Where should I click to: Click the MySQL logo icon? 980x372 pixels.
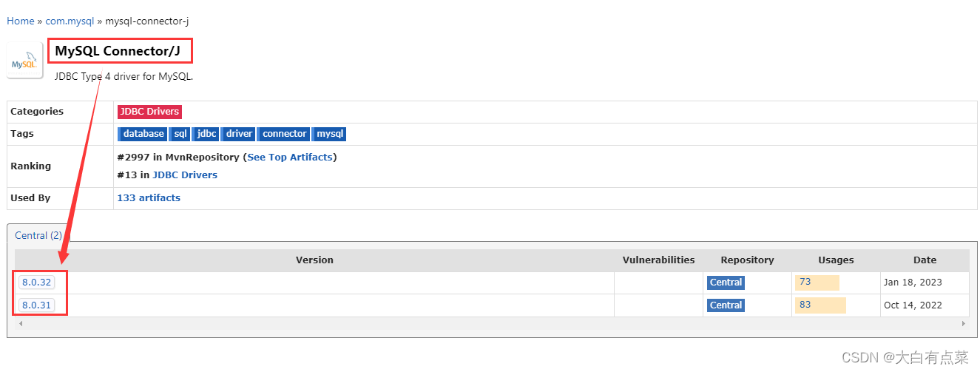pyautogui.click(x=24, y=61)
